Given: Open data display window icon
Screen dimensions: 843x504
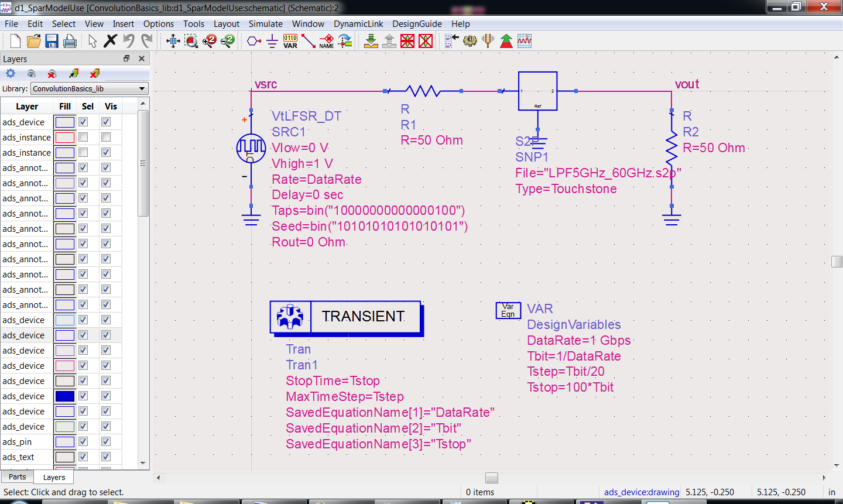Looking at the screenshot, I should coord(525,41).
